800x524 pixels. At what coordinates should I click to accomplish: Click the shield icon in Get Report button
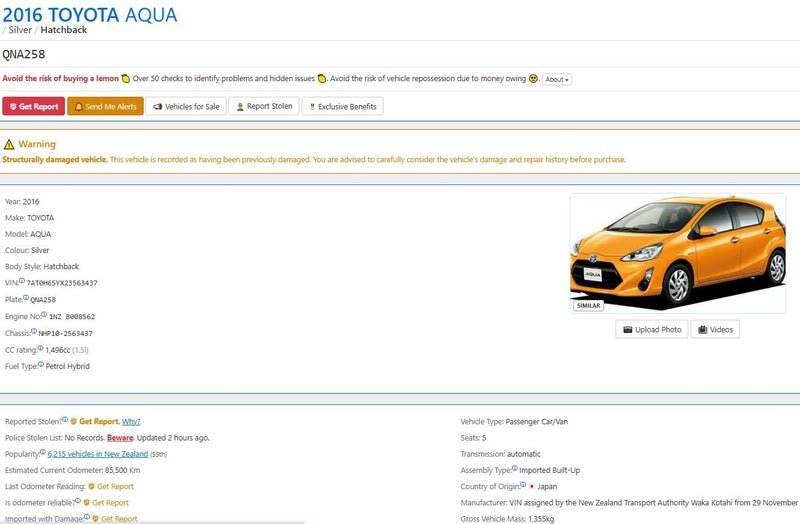[13, 107]
